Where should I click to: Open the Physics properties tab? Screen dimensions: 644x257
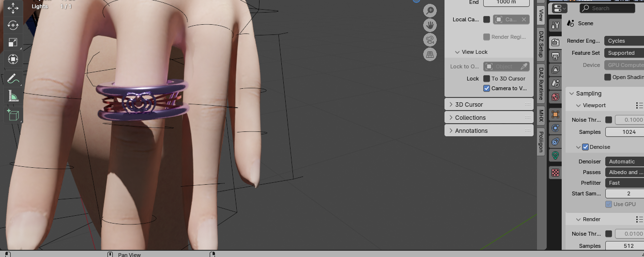[555, 128]
